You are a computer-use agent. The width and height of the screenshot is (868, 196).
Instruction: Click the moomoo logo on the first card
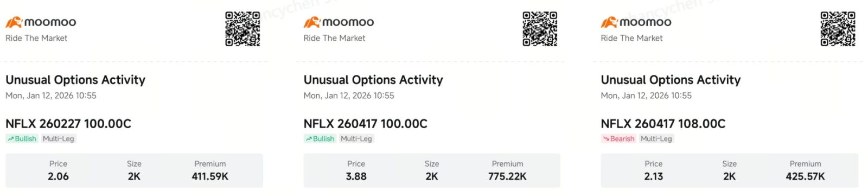tap(41, 22)
